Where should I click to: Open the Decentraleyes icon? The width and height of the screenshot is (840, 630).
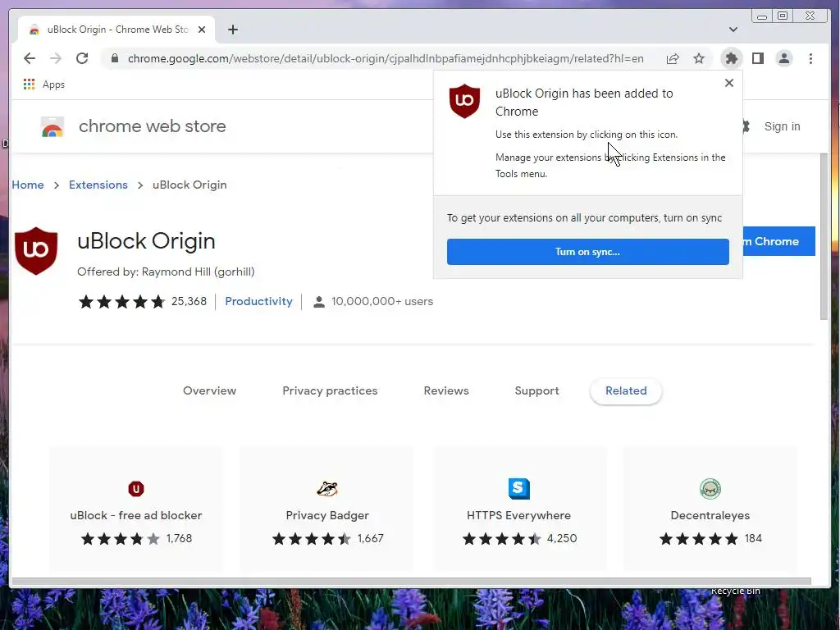point(710,489)
